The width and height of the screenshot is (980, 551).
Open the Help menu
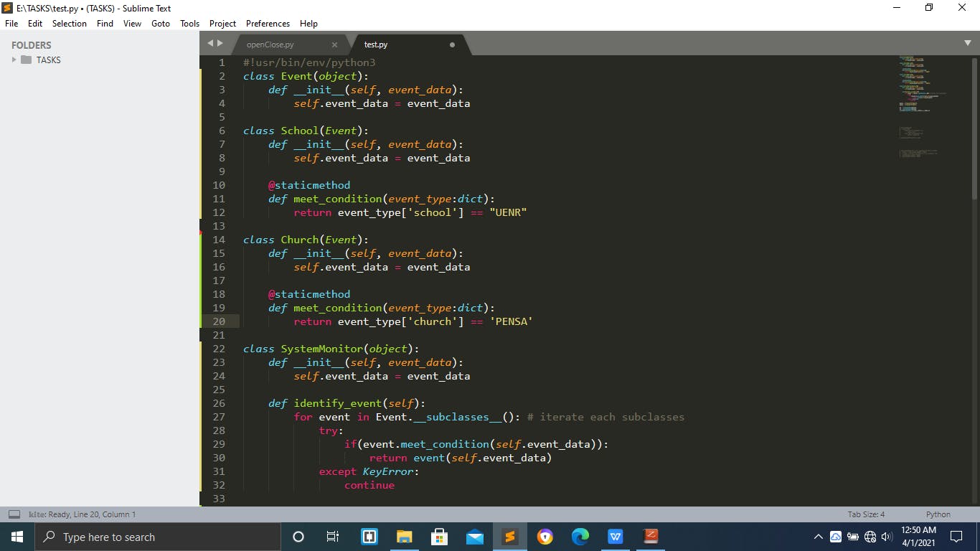(308, 23)
